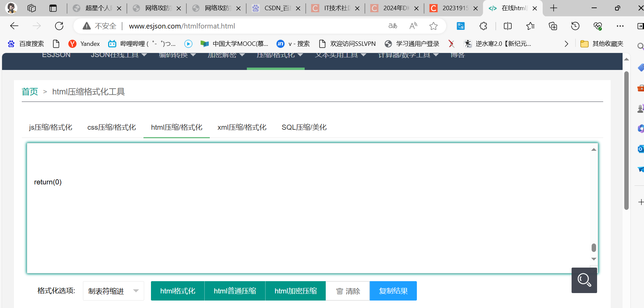Click the html加密压缩 button
Viewport: 644px width, 308px height.
[x=295, y=291]
